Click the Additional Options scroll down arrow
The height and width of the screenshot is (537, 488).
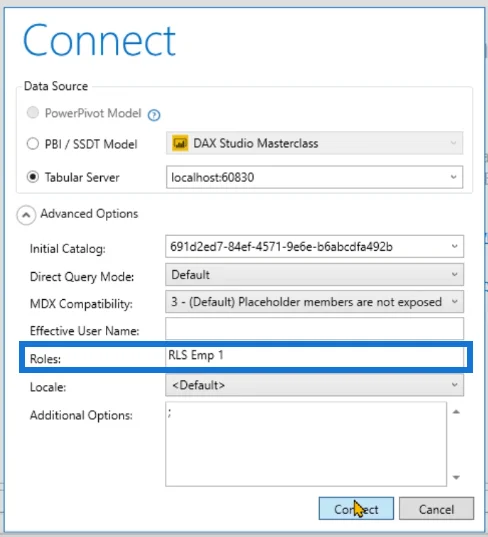click(x=456, y=477)
